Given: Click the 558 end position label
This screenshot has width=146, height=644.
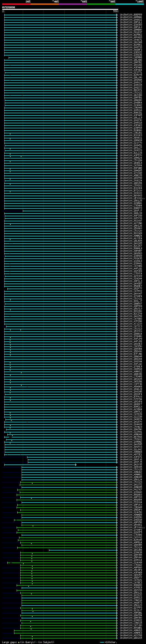Looking at the screenshot, I should pos(115,11).
